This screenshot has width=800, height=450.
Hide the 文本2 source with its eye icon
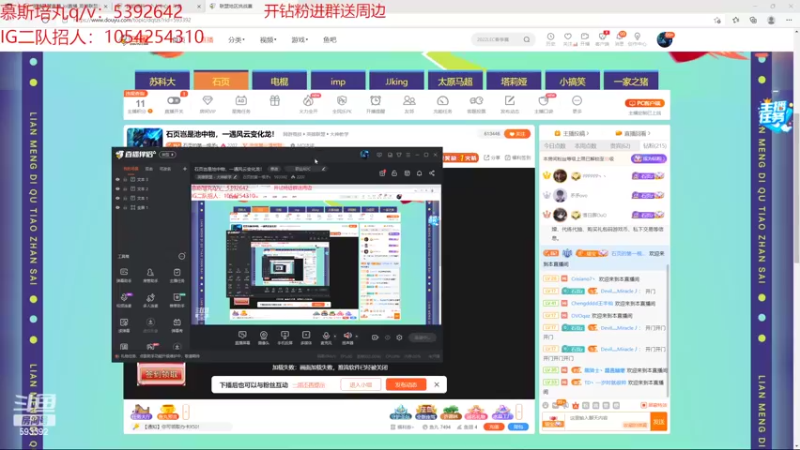(118, 189)
